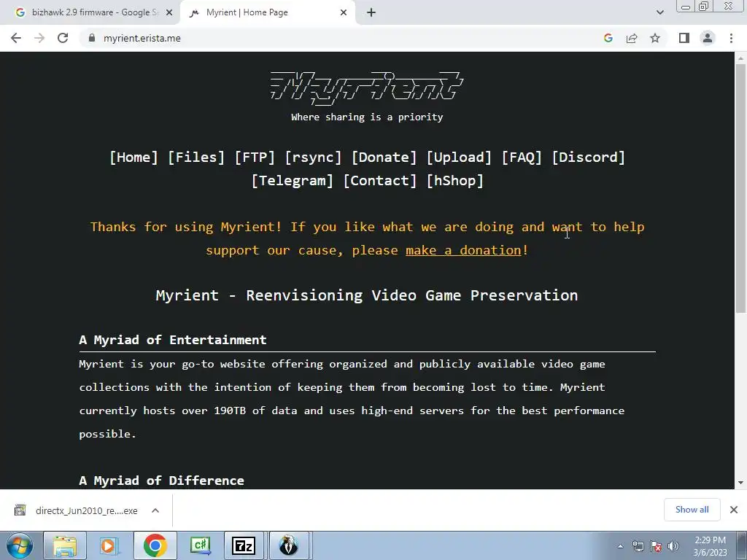Open the Windows Start menu
Viewport: 747px width, 560px height.
point(20,545)
